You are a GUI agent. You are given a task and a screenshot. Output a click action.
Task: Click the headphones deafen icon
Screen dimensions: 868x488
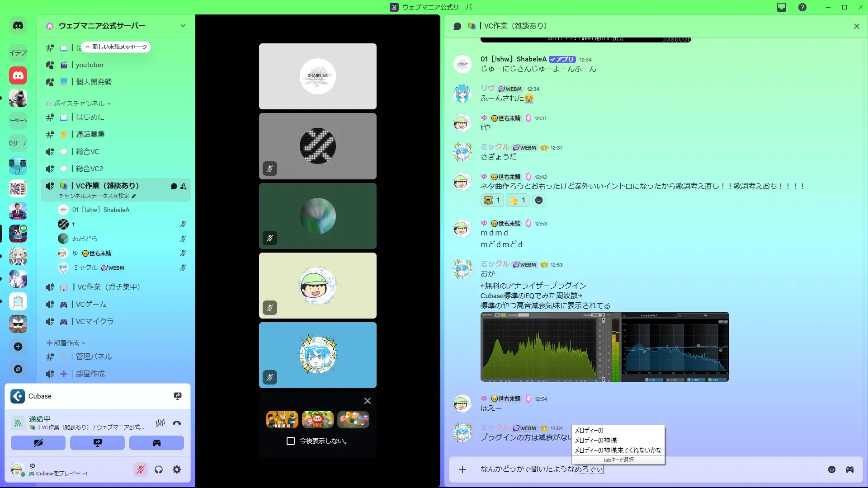tap(159, 469)
